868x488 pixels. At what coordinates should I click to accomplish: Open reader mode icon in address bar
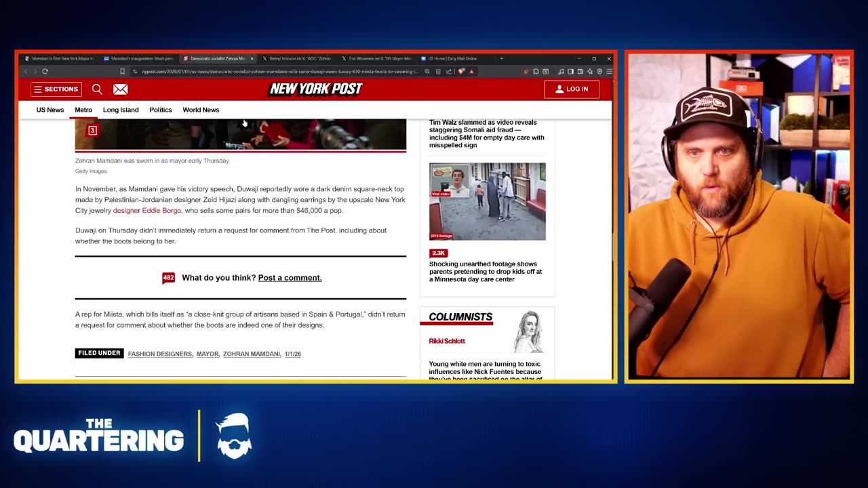[438, 71]
